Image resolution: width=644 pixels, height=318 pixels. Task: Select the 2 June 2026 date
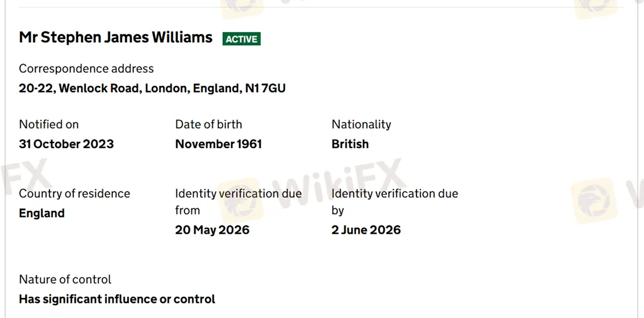366,230
